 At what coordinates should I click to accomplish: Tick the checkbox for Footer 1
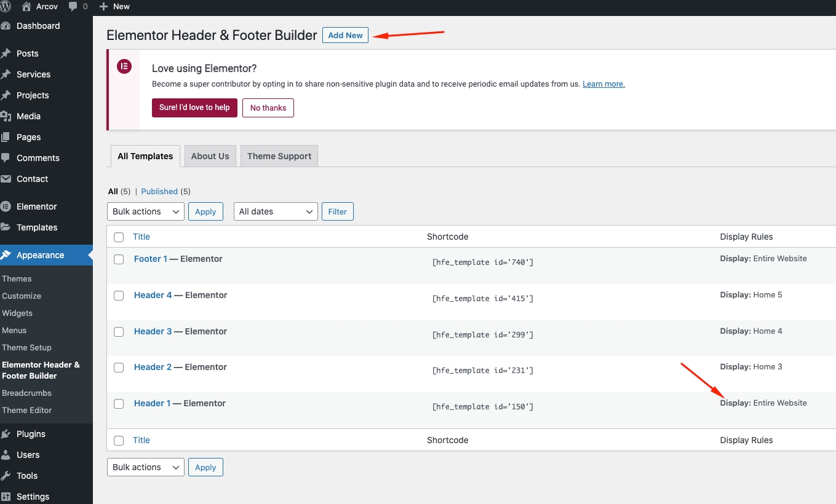coord(119,259)
